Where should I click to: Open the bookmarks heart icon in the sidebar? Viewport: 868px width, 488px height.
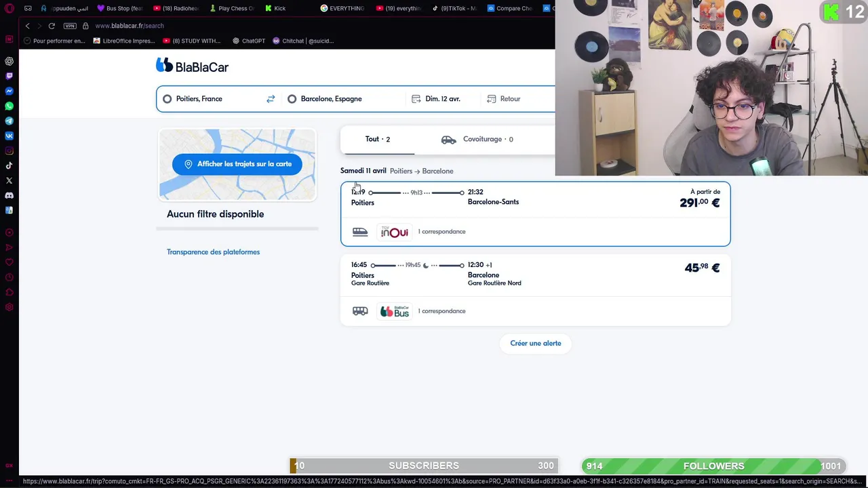pos(9,262)
